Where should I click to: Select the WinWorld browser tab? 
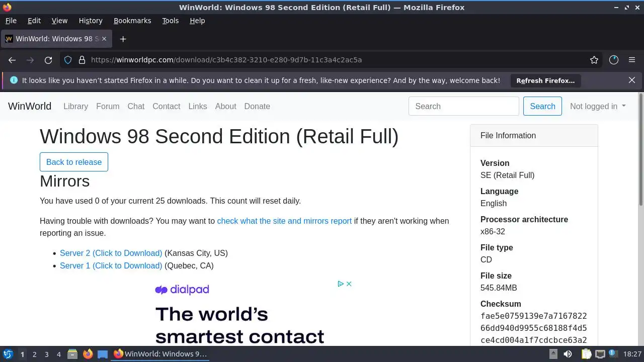[x=57, y=39]
